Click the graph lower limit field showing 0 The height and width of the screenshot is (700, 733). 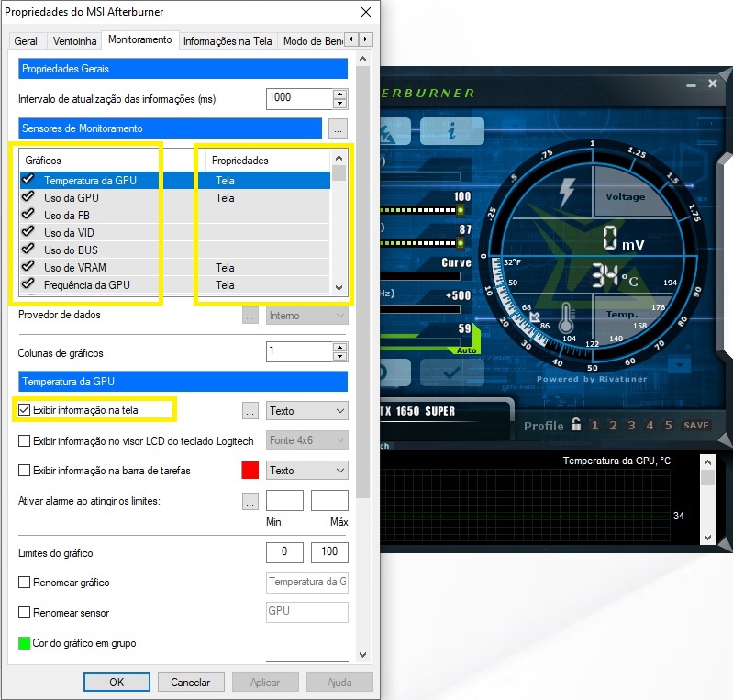(x=284, y=552)
